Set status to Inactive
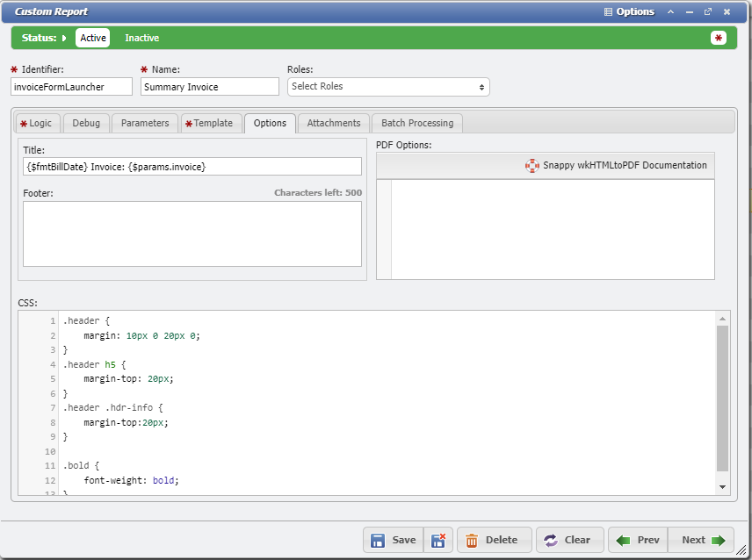Viewport: 752px width, 560px height. click(142, 38)
